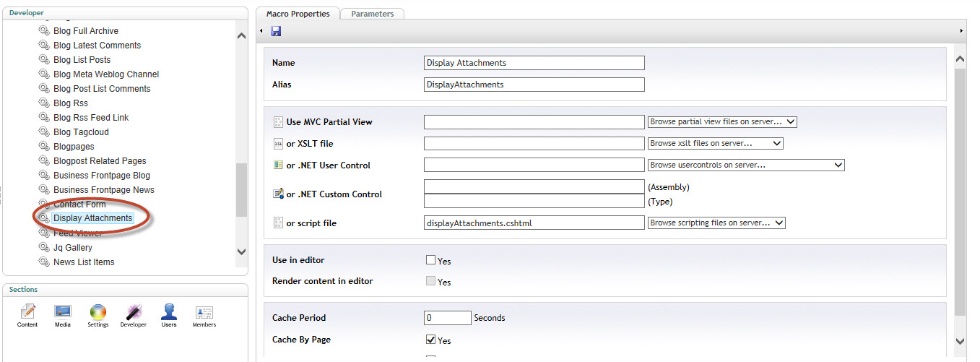Select the Macro Properties tab
Viewport: 980px width, 362px height.
[298, 14]
